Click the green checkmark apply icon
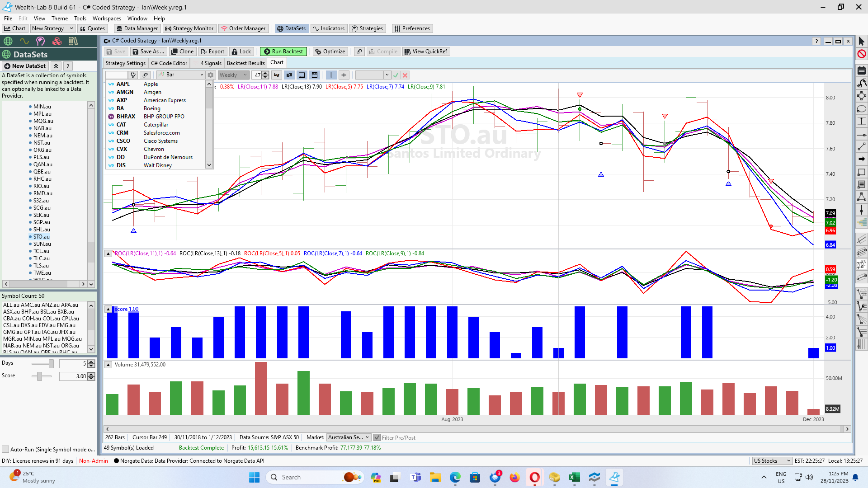Image resolution: width=868 pixels, height=488 pixels. 396,75
